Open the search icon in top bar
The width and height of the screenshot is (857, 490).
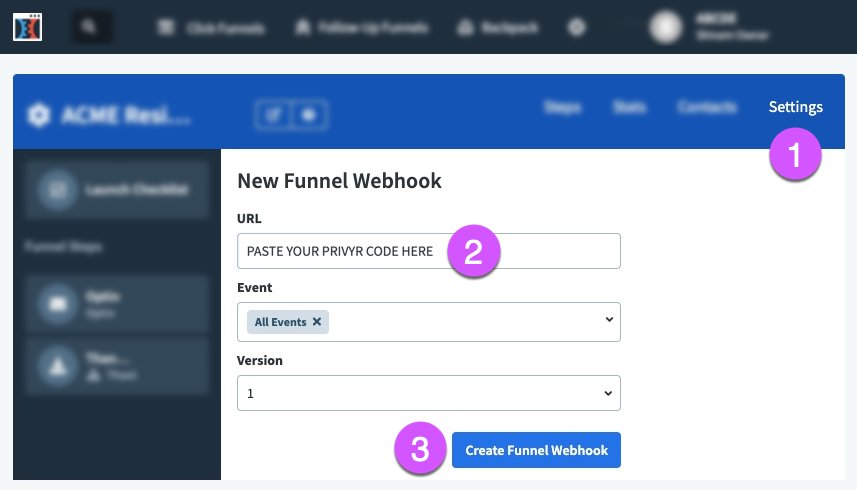coord(90,28)
